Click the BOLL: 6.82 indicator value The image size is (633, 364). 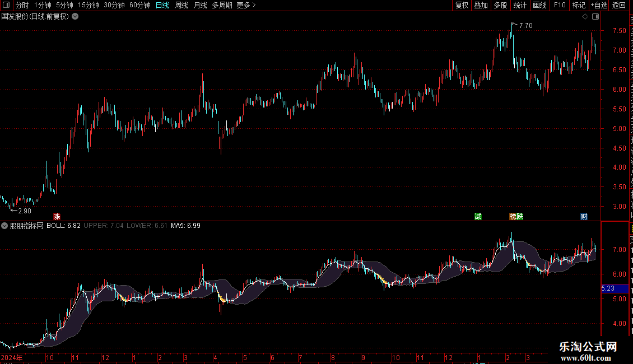point(63,226)
